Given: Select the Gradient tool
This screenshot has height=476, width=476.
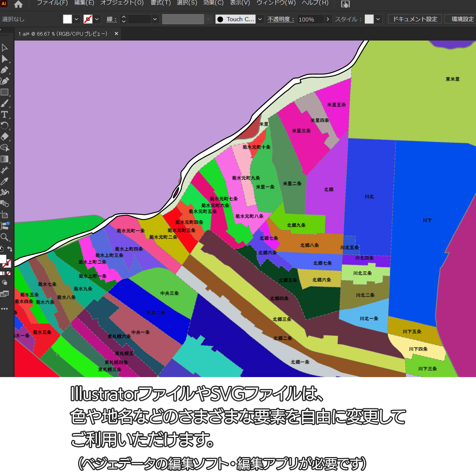Looking at the screenshot, I should point(4,159).
